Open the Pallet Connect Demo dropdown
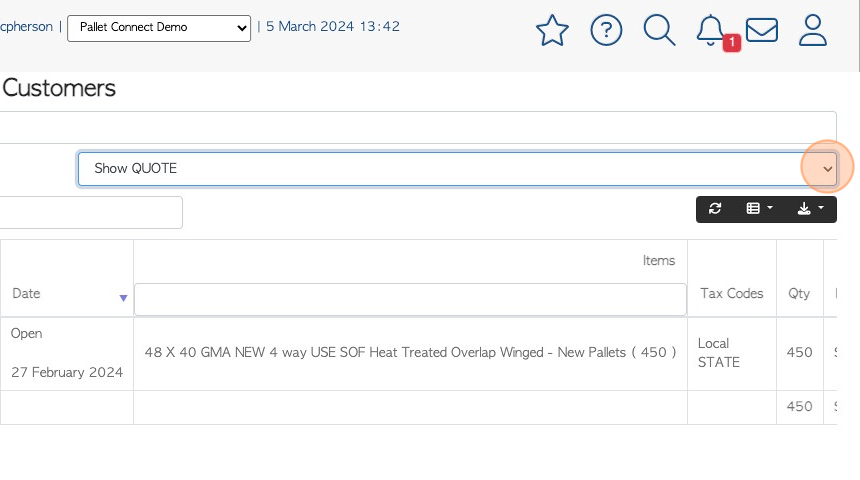Viewport: 860px width, 480px height. click(x=159, y=28)
